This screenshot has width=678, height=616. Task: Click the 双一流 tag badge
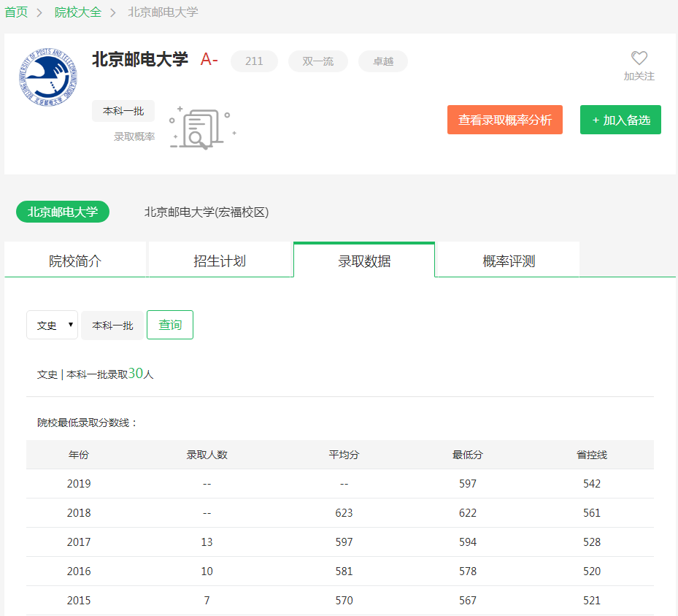(x=317, y=61)
